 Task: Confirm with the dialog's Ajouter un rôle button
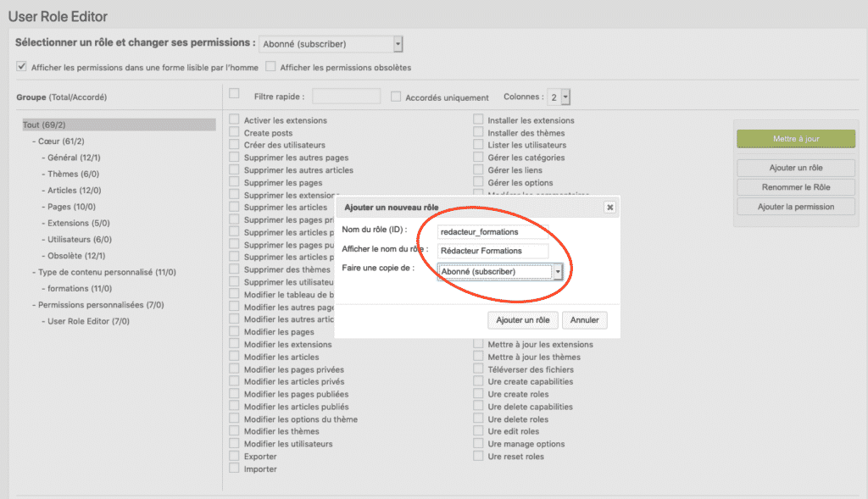coord(522,320)
